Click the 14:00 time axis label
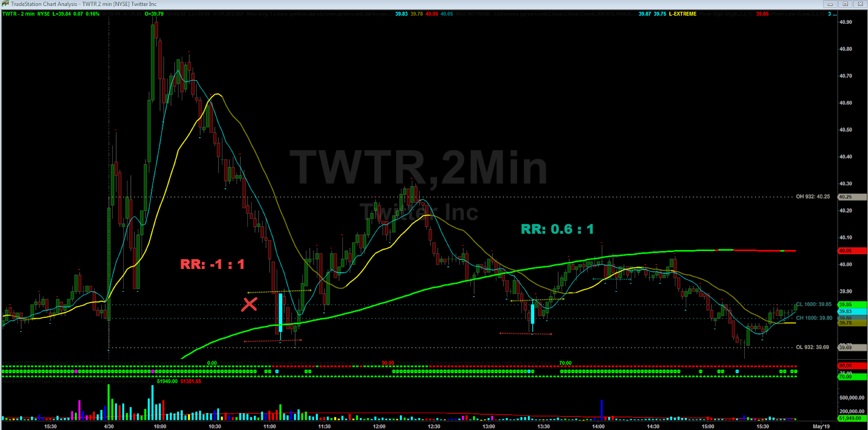The width and height of the screenshot is (868, 430). point(598,426)
